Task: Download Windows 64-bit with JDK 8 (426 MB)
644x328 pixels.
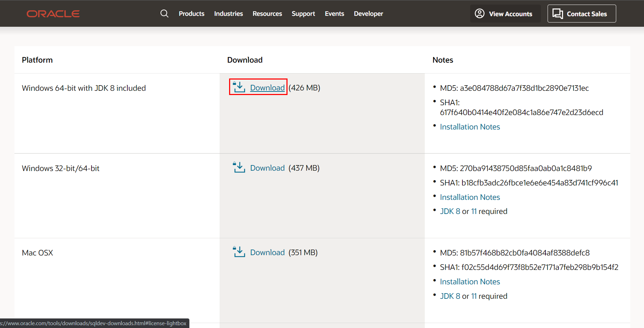Action: [x=267, y=88]
